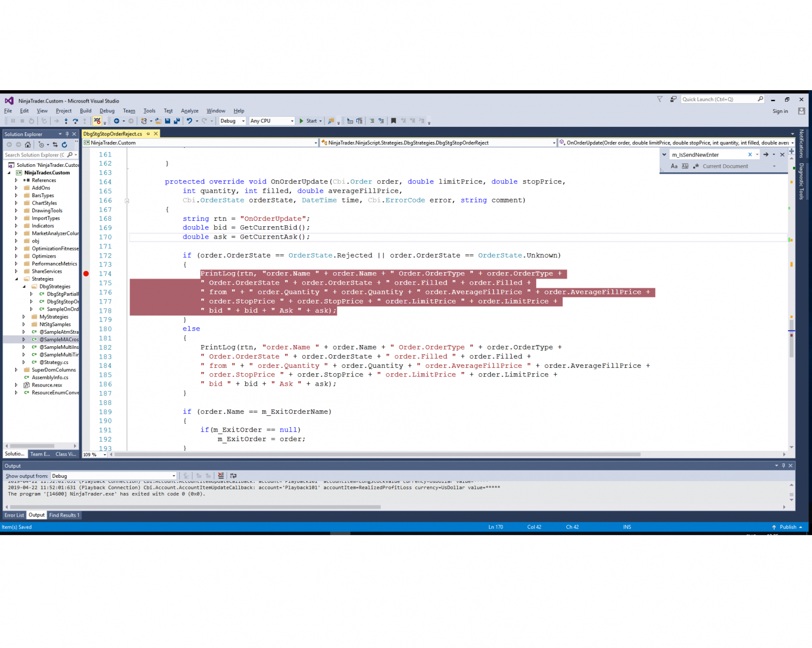Click the Step Into debug icon

tap(66, 121)
